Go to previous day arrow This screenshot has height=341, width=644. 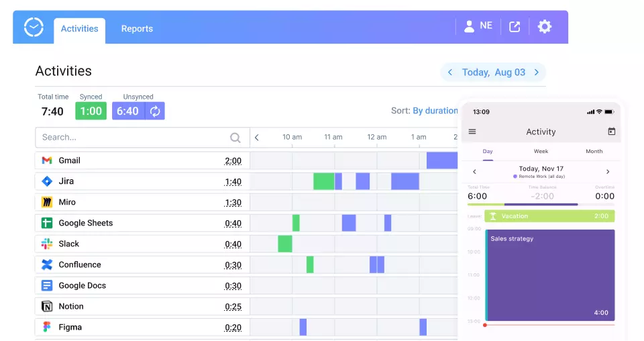pos(449,72)
